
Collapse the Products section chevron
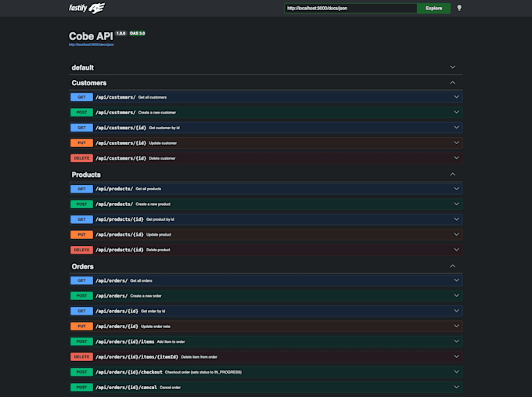[x=453, y=174]
